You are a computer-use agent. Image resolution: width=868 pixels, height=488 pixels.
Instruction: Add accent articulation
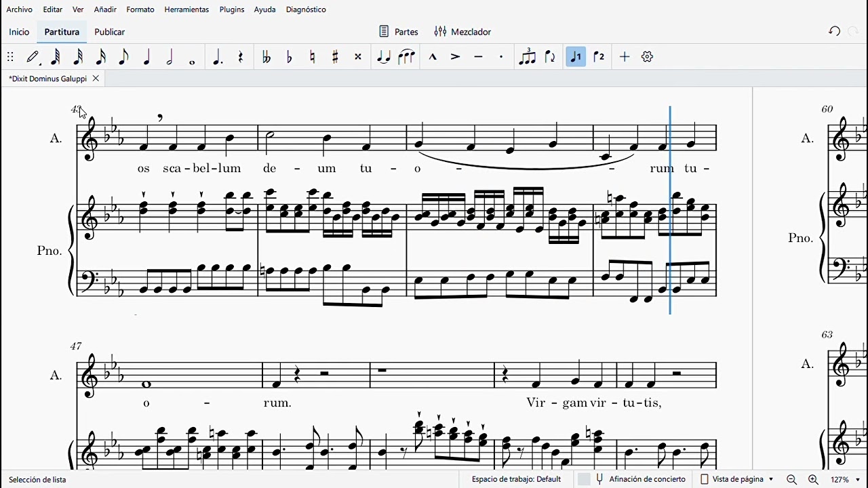455,57
